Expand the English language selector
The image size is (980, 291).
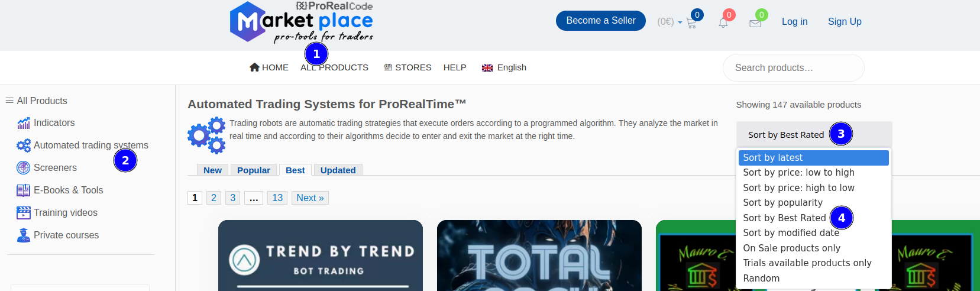pos(504,67)
